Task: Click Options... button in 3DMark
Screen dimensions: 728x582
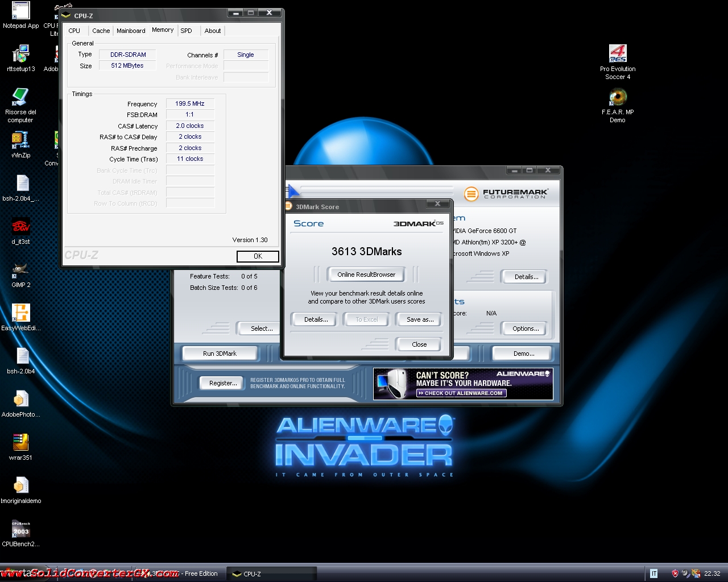Action: 526,329
